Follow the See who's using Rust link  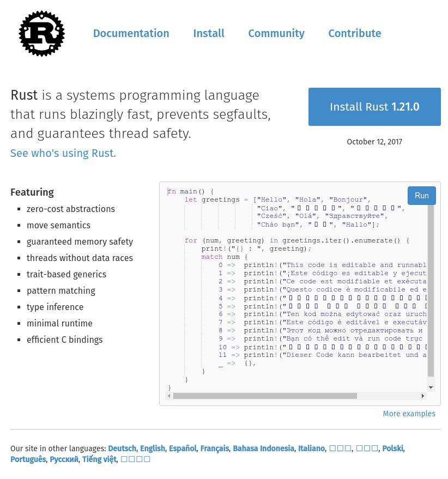point(63,153)
